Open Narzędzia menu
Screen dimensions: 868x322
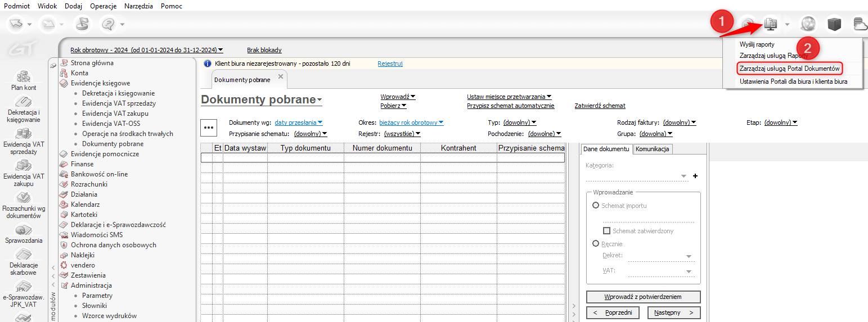pyautogui.click(x=138, y=6)
